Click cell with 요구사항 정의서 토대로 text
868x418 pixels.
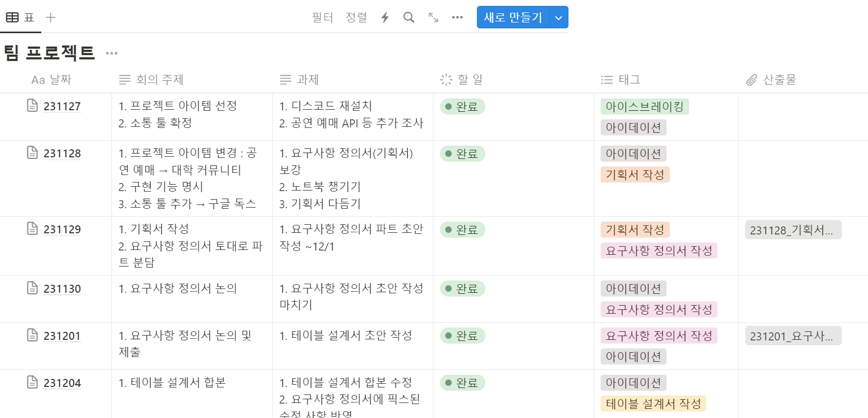192,246
